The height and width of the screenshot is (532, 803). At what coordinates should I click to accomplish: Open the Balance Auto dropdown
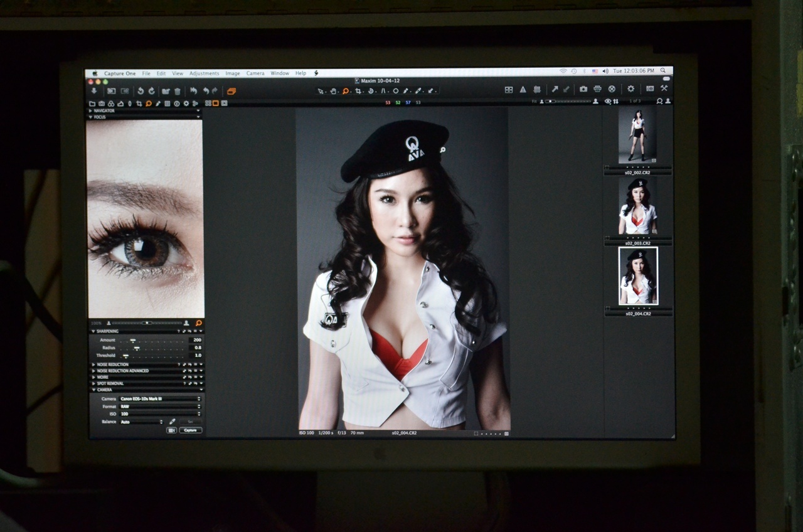(x=141, y=422)
